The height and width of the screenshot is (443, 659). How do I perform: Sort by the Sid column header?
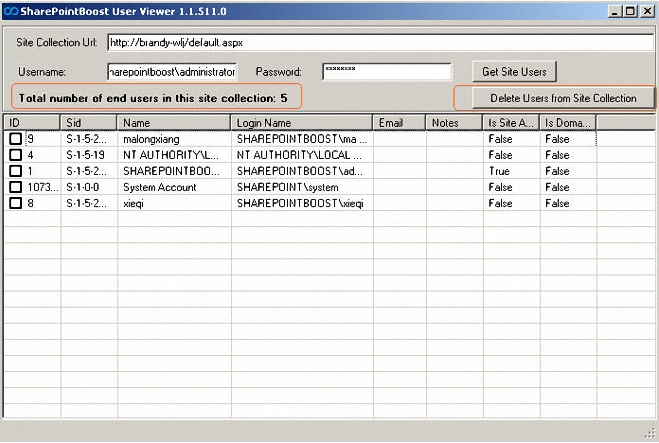coord(89,123)
